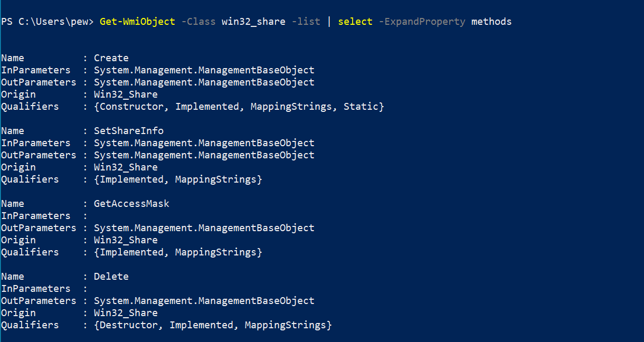Click the Create method name value
The width and height of the screenshot is (644, 342).
click(x=111, y=58)
